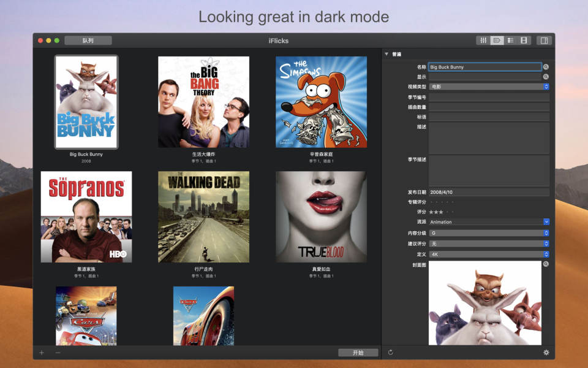Image resolution: width=588 pixels, height=368 pixels.
Task: Click the 发布日期 field showing 2008/4/10
Action: (x=489, y=192)
